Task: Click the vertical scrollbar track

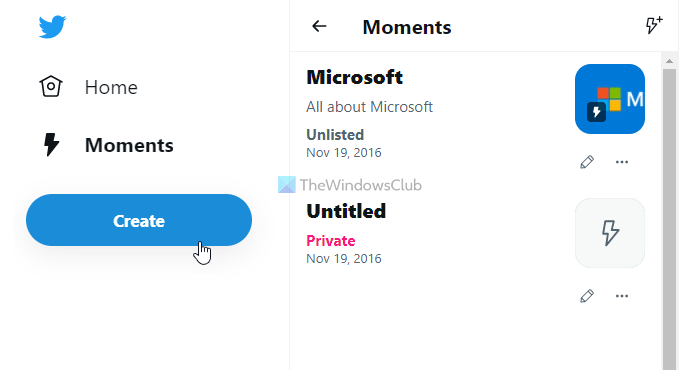Action: click(x=669, y=219)
